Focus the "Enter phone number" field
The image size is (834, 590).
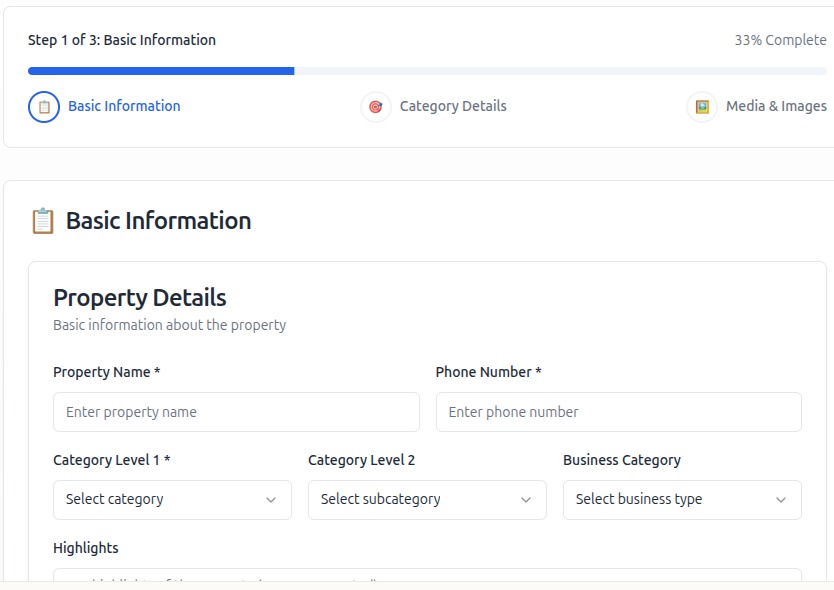tap(618, 412)
